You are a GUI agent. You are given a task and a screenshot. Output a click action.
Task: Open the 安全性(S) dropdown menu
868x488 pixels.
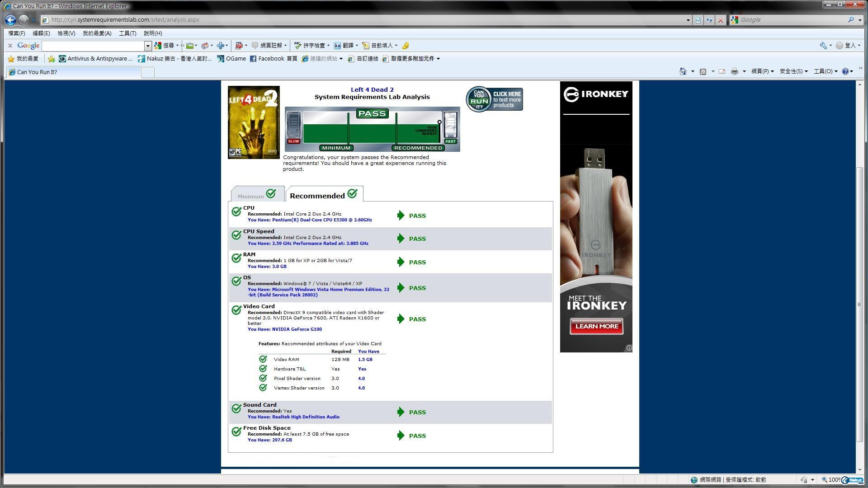[x=793, y=71]
